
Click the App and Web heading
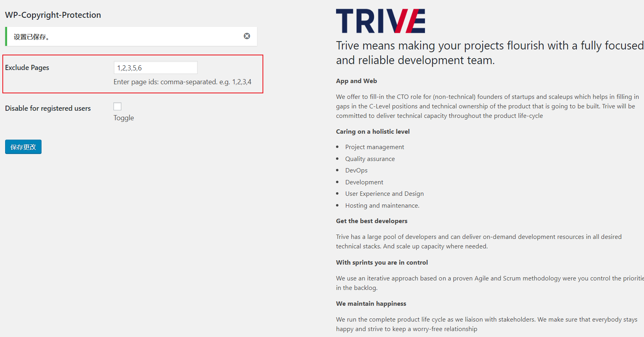point(357,81)
